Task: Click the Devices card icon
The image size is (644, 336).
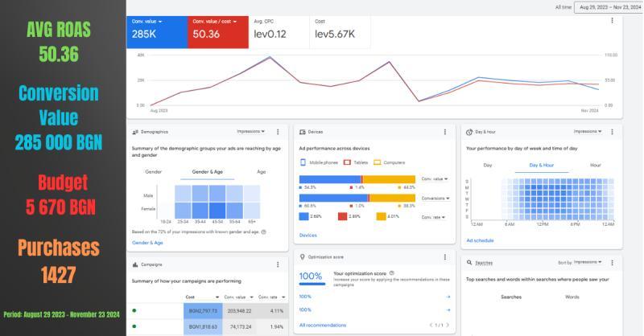Action: click(303, 132)
